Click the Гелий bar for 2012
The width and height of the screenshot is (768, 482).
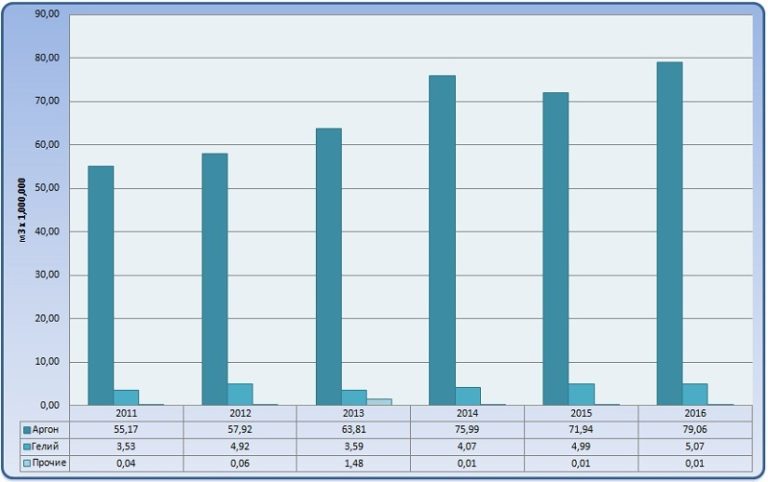click(x=240, y=394)
